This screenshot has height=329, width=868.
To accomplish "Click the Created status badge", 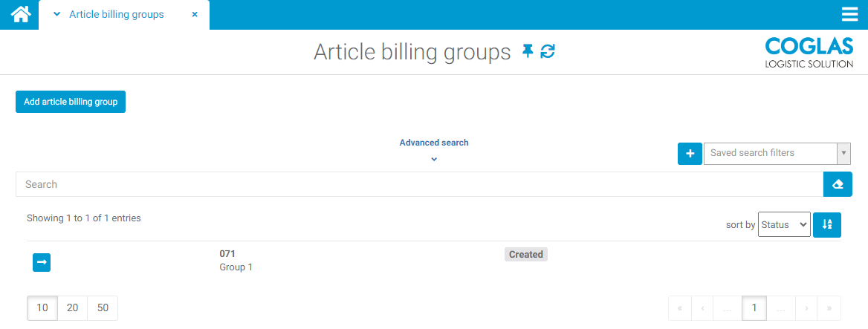I will [x=525, y=254].
